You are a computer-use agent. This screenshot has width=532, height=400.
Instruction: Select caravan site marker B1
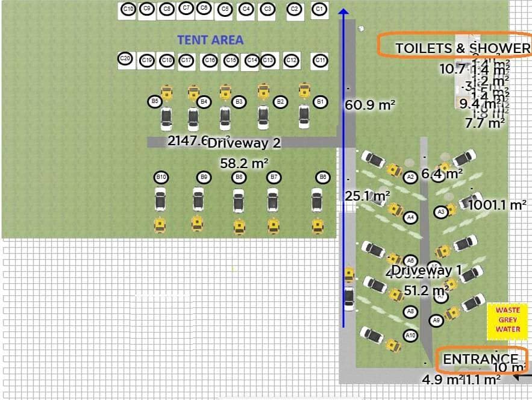coord(321,102)
